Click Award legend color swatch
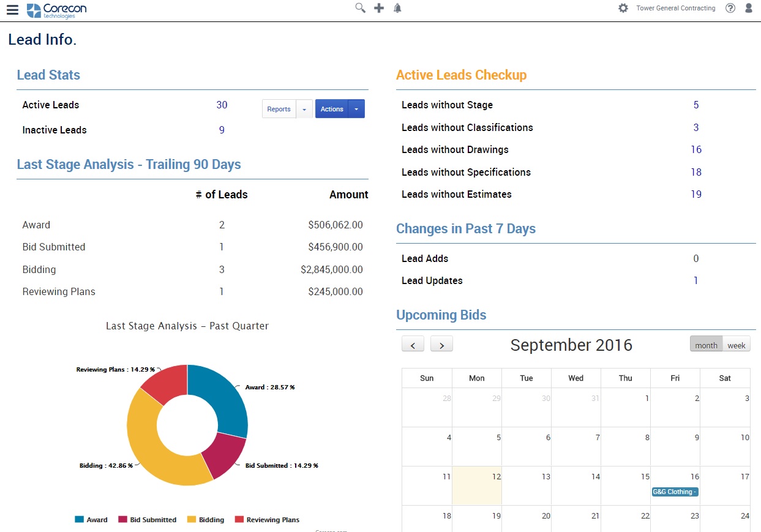 point(79,520)
